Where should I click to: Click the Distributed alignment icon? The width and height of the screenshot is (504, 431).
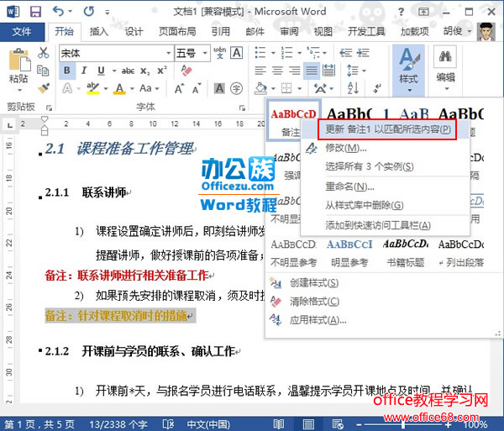328,71
